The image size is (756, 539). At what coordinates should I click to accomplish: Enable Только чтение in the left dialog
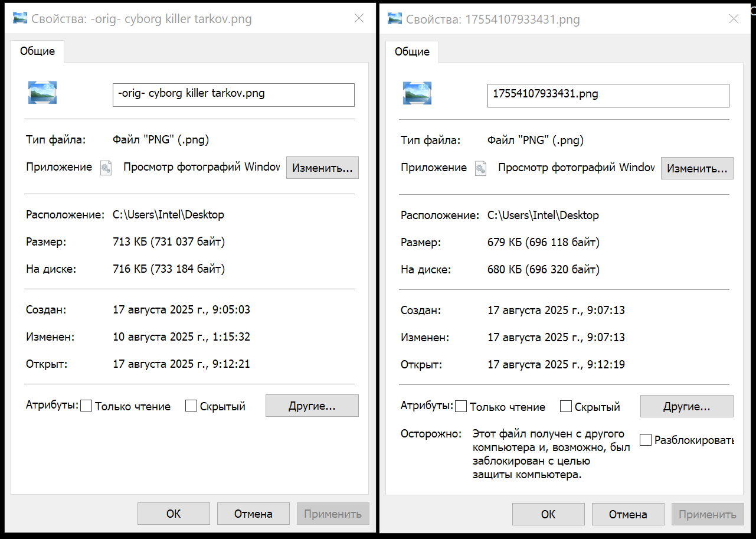[x=86, y=406]
